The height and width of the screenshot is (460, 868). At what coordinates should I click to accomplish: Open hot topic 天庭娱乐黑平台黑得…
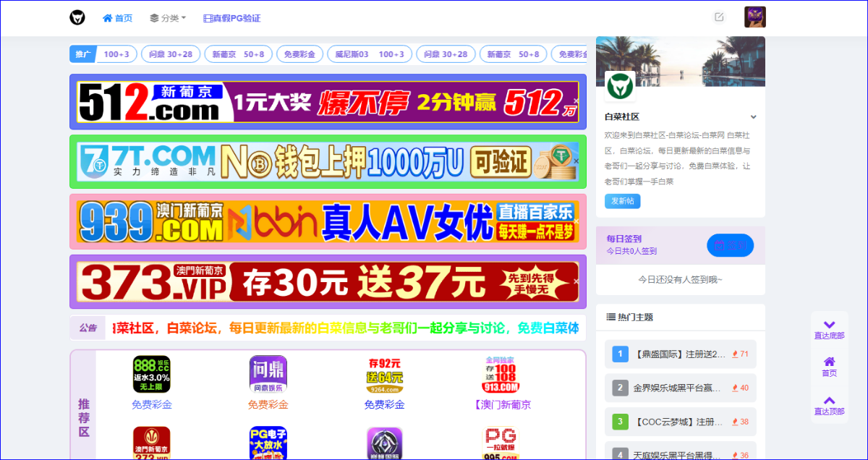click(x=676, y=455)
